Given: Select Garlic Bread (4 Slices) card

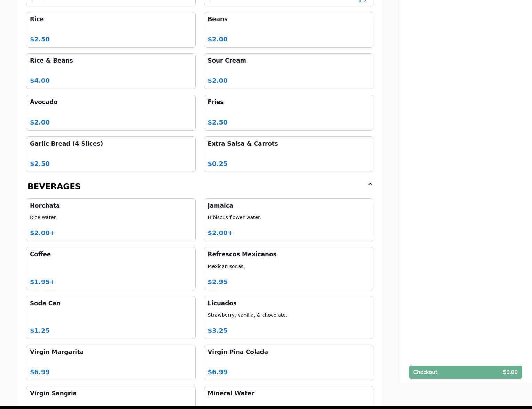Looking at the screenshot, I should 111,154.
